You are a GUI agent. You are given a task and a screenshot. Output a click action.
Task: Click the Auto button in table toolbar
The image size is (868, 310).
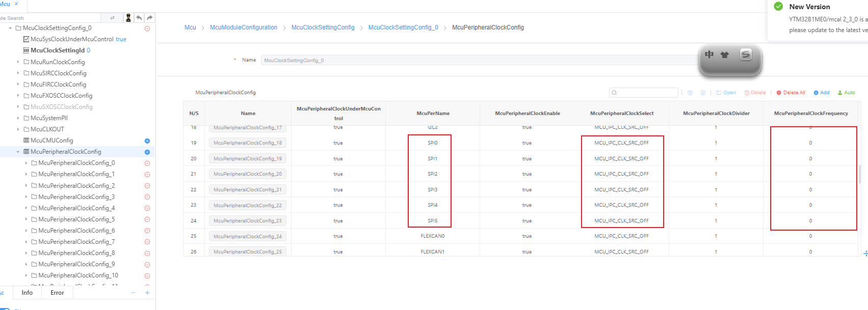[x=847, y=93]
